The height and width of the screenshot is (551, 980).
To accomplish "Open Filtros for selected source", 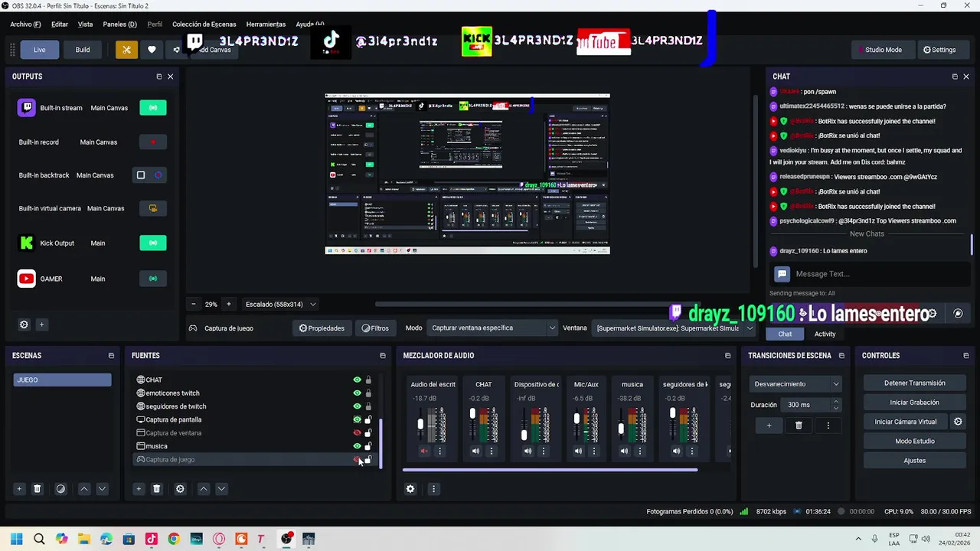I will tap(375, 328).
